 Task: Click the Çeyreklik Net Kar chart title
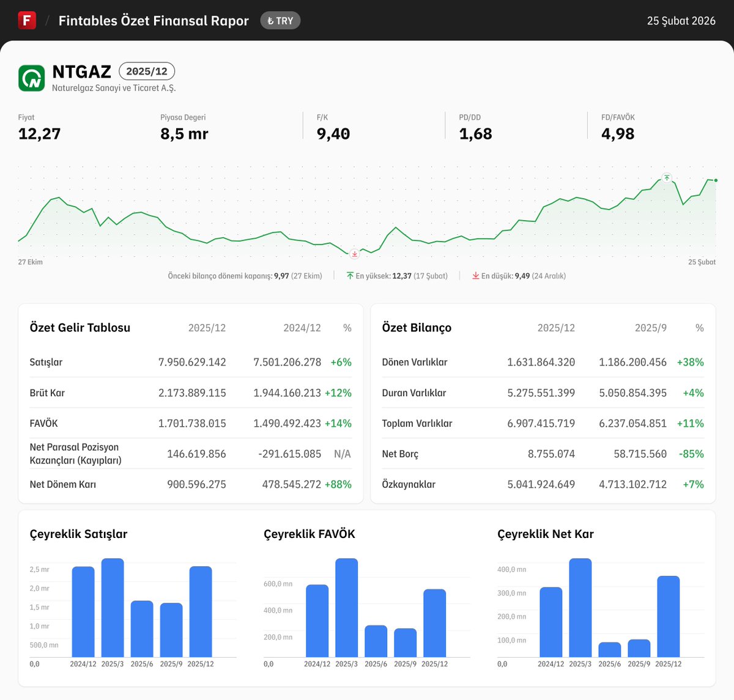(x=546, y=534)
